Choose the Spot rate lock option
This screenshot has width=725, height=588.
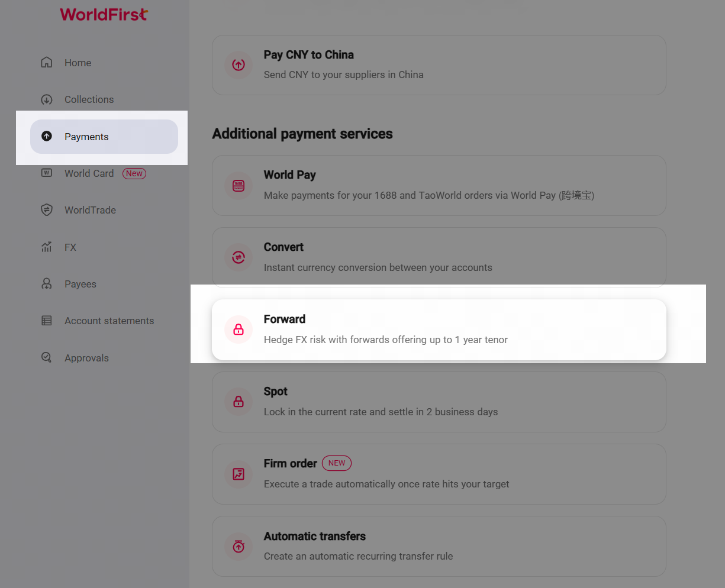click(439, 402)
